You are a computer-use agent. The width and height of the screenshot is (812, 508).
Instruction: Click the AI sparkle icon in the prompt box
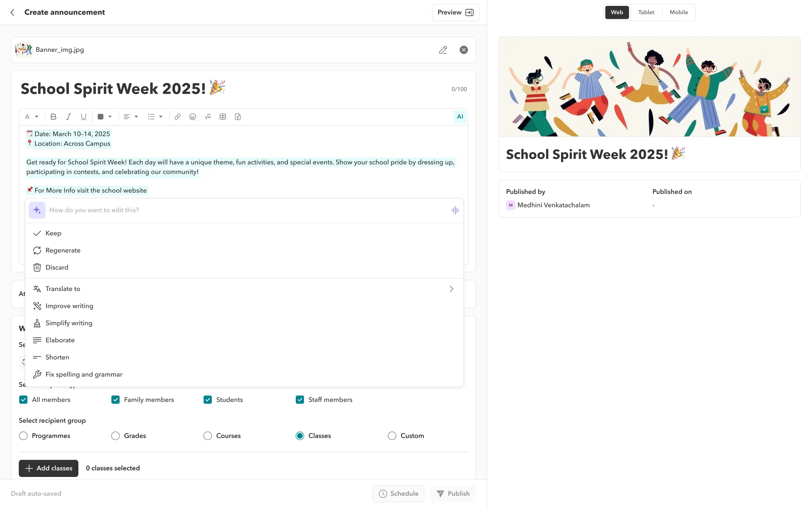coord(37,210)
